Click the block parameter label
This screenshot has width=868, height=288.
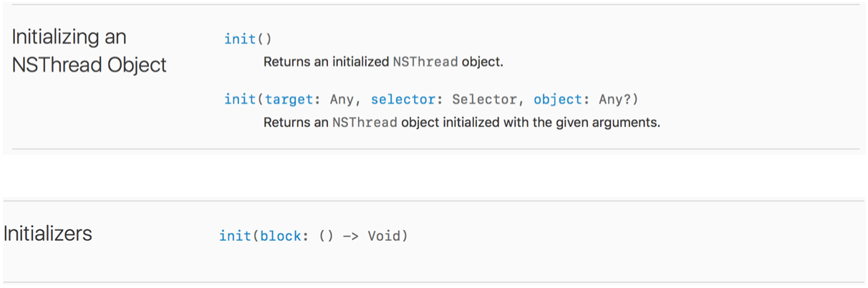281,236
